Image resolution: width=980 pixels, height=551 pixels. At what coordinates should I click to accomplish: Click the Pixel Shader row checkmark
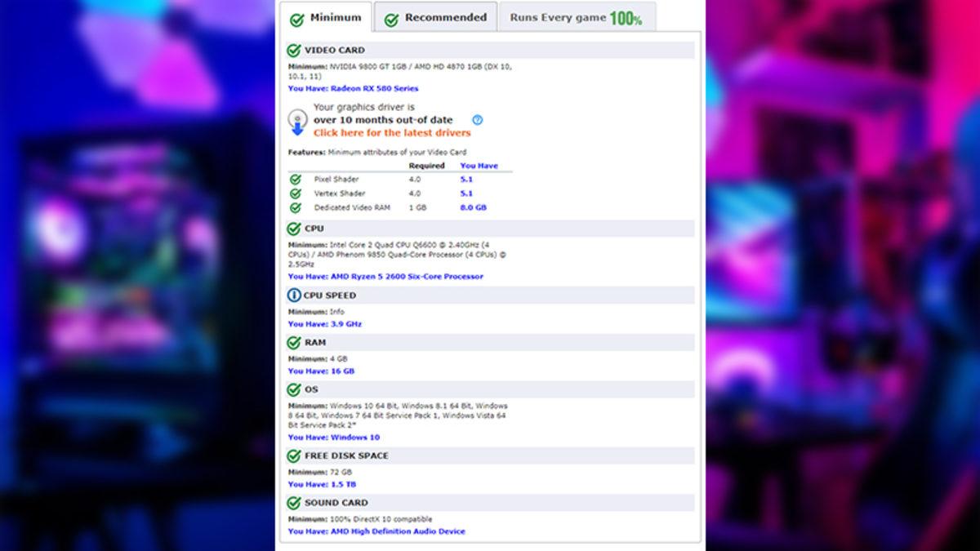296,180
